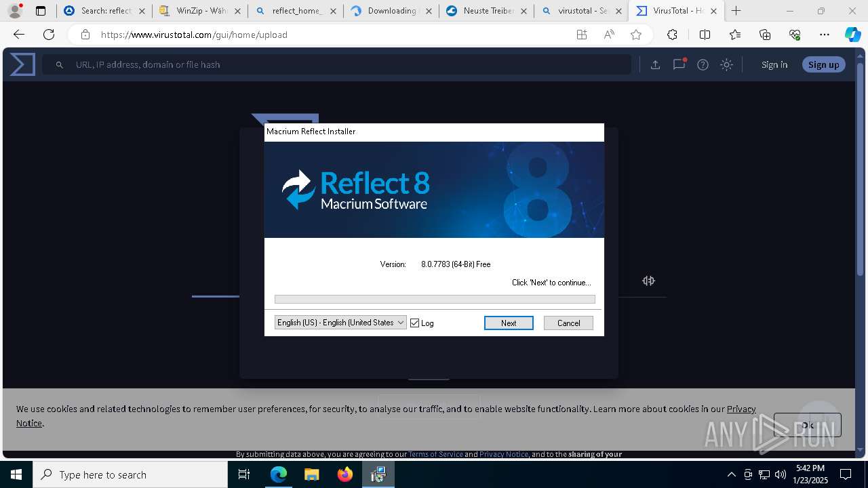This screenshot has width=868, height=488.
Task: Click Sign in link
Action: coord(774,64)
